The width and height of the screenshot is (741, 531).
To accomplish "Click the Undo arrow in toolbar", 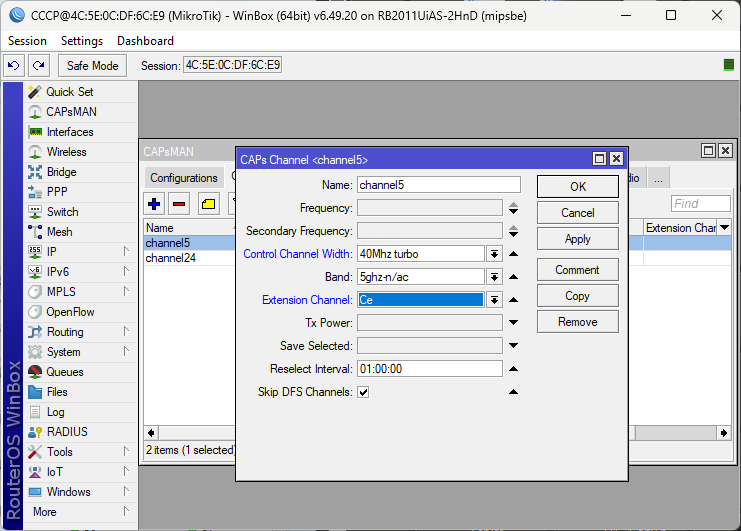I will coord(14,65).
